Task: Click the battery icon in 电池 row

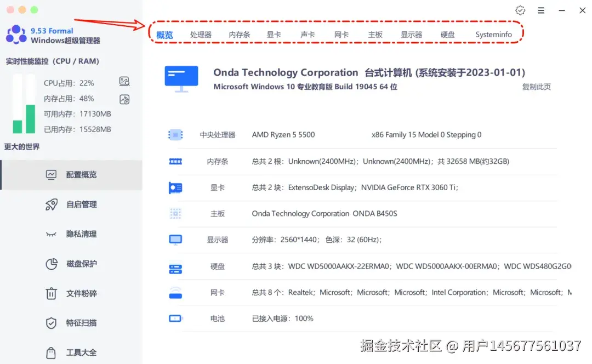Action: pyautogui.click(x=175, y=318)
